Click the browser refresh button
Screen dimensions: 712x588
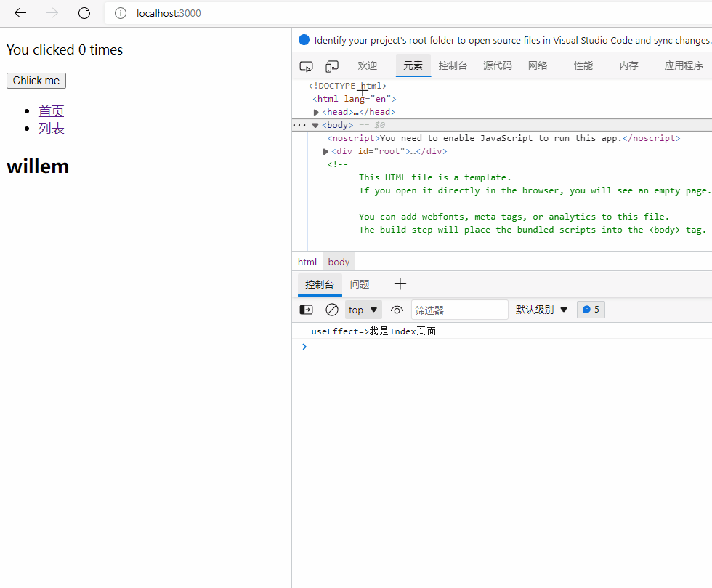point(84,13)
